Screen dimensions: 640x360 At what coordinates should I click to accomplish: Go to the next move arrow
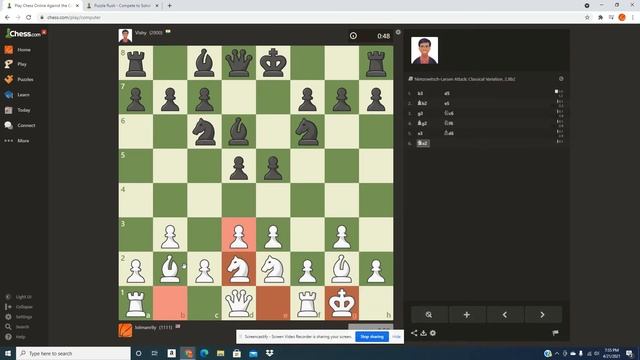(x=542, y=315)
